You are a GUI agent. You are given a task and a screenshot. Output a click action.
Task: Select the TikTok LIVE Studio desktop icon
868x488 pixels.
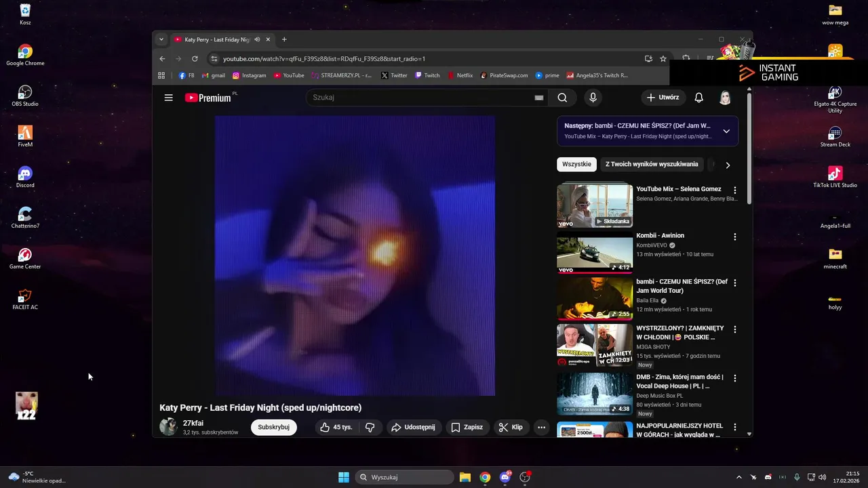[x=835, y=177]
